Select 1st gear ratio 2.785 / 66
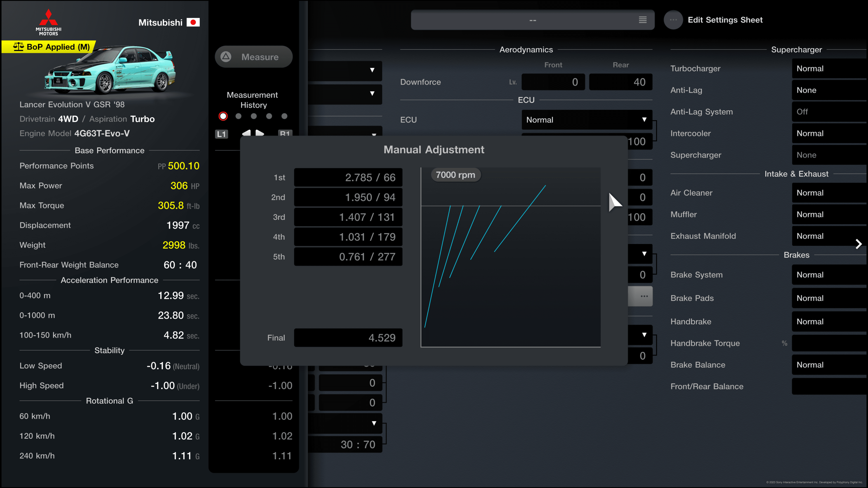Viewport: 868px width, 488px height. pyautogui.click(x=348, y=178)
